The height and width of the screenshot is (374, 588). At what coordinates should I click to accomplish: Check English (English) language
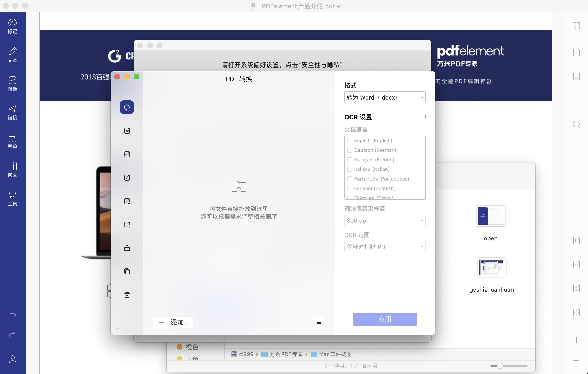[350, 141]
